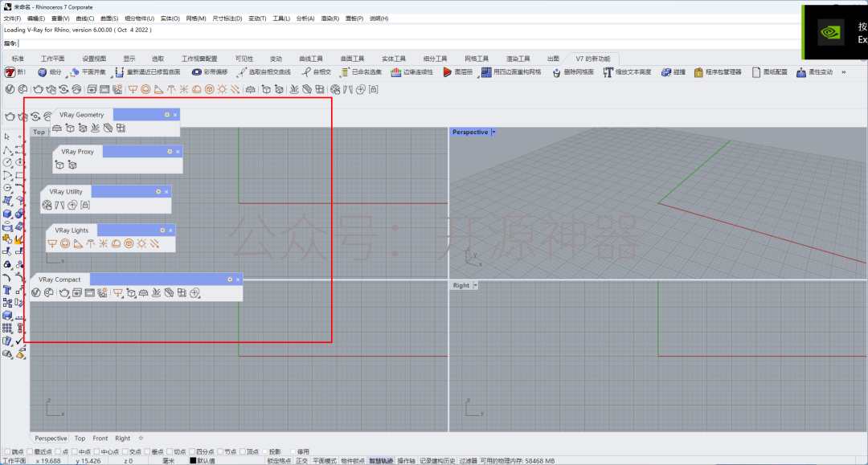
Task: Click the sun light icon in VRay Lights panel
Action: click(141, 244)
